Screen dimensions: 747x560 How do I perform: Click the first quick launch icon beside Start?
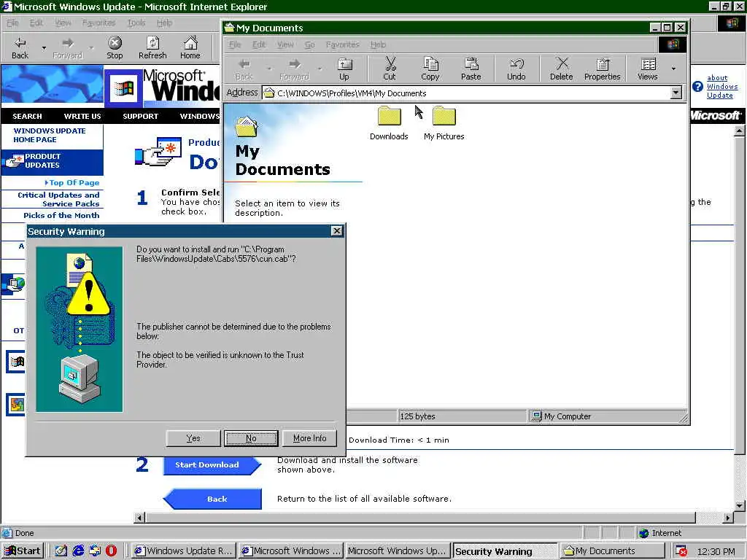[x=61, y=551]
